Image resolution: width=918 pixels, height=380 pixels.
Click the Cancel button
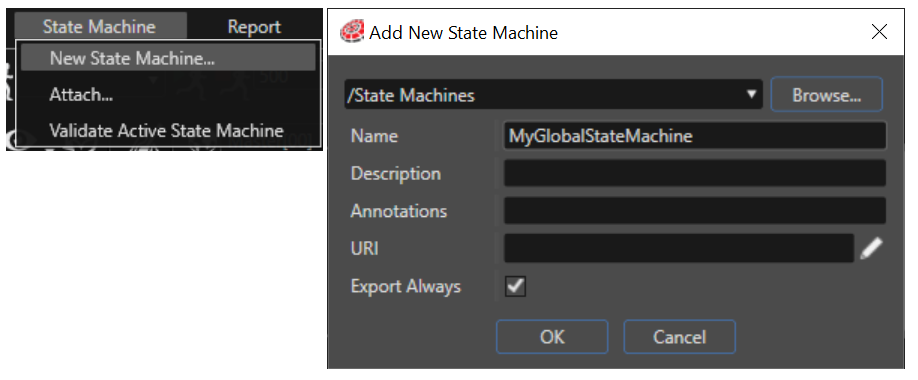pyautogui.click(x=679, y=337)
